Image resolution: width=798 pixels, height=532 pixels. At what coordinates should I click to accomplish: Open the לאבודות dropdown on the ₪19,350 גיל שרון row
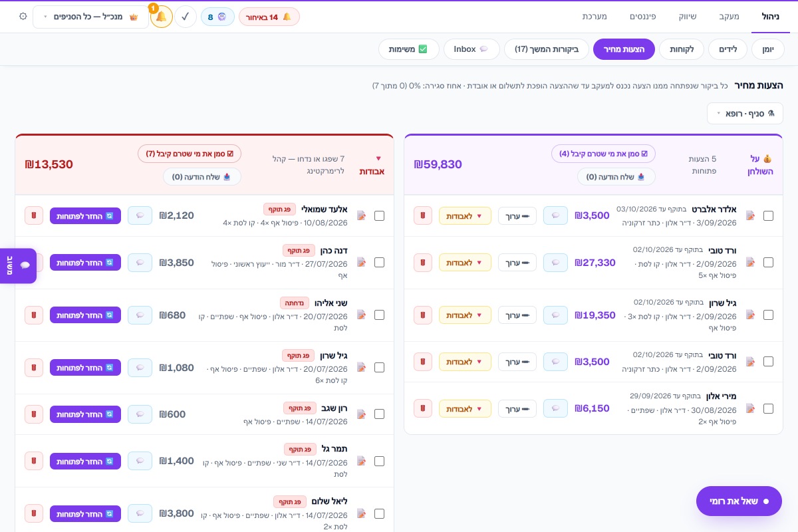pyautogui.click(x=465, y=315)
